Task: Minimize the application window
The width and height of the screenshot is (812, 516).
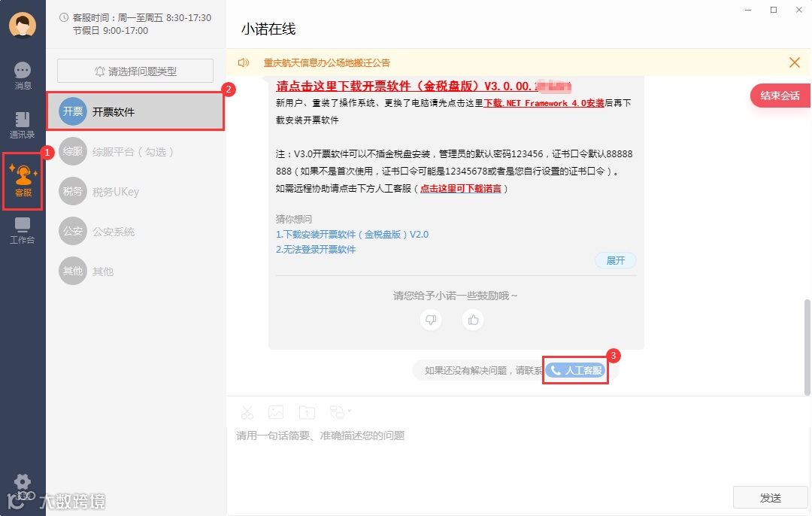Action: point(748,10)
